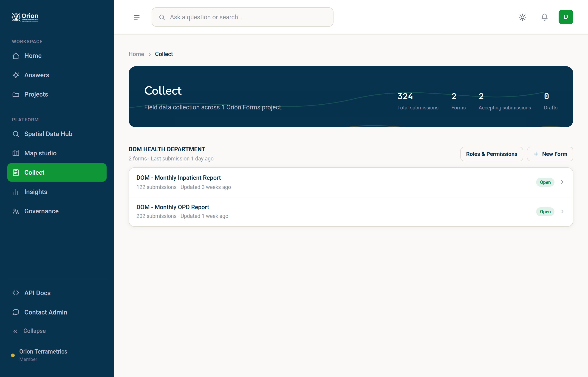Click the Answers sparkle icon
Screen dimensions: 588x377
tap(16, 75)
